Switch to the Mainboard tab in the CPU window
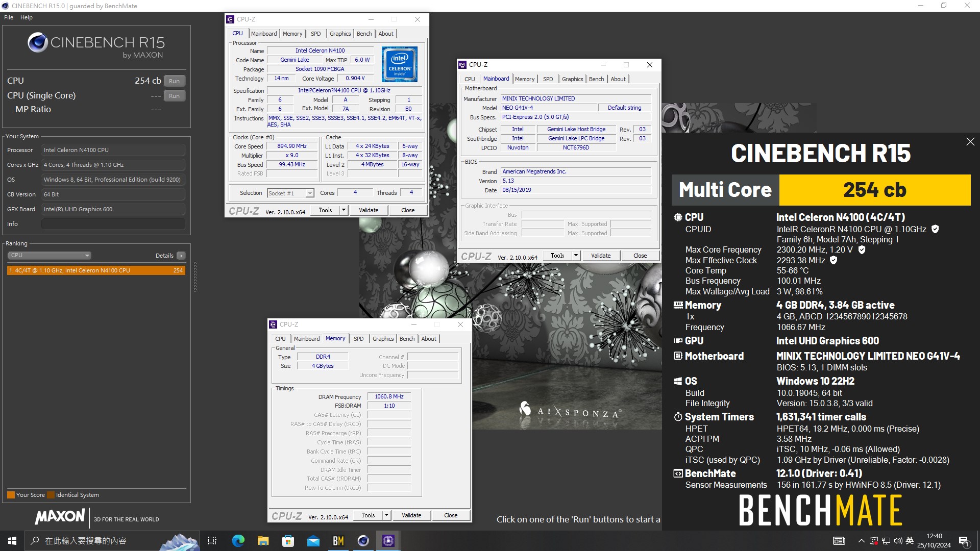Image resolution: width=980 pixels, height=551 pixels. click(x=264, y=34)
